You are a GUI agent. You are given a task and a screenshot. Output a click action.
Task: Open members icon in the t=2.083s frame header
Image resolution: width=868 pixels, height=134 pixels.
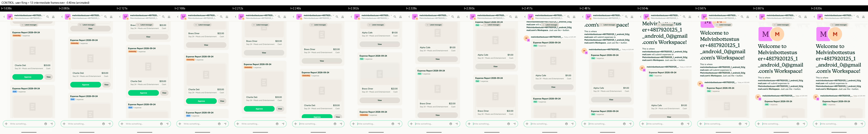(x=111, y=17)
